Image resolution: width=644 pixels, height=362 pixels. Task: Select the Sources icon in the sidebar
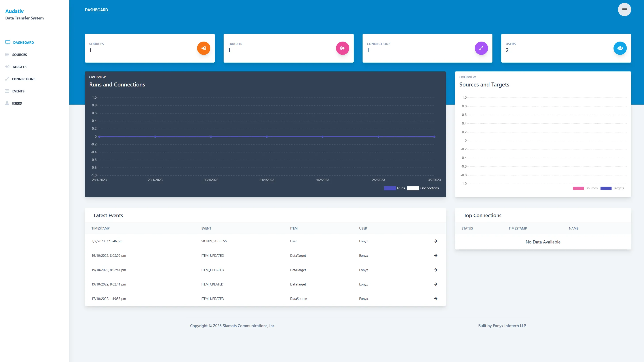click(x=7, y=55)
